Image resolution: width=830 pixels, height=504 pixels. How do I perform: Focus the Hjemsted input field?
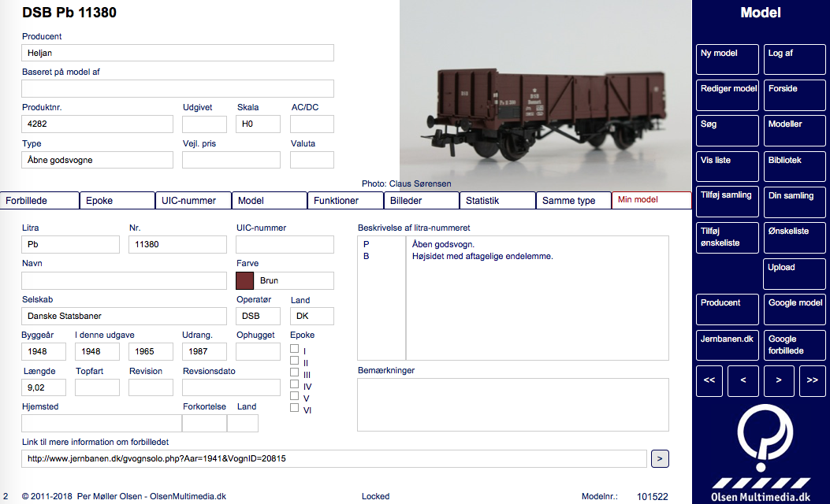tap(102, 423)
